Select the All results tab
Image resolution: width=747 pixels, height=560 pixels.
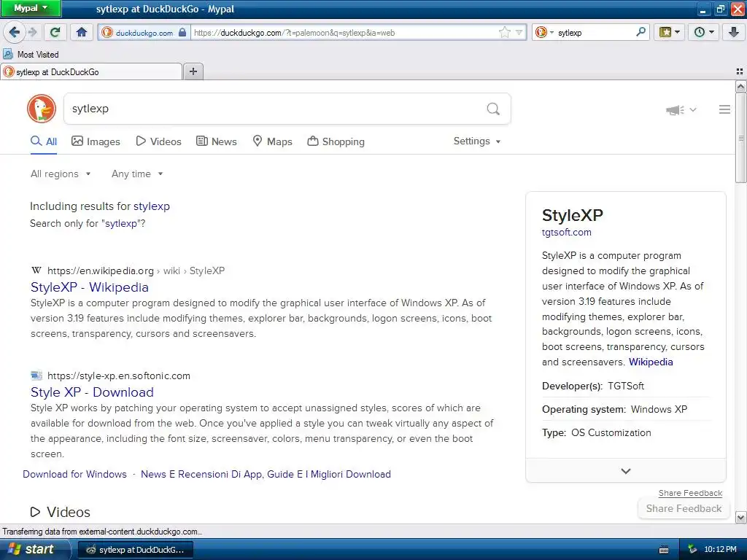pos(44,141)
